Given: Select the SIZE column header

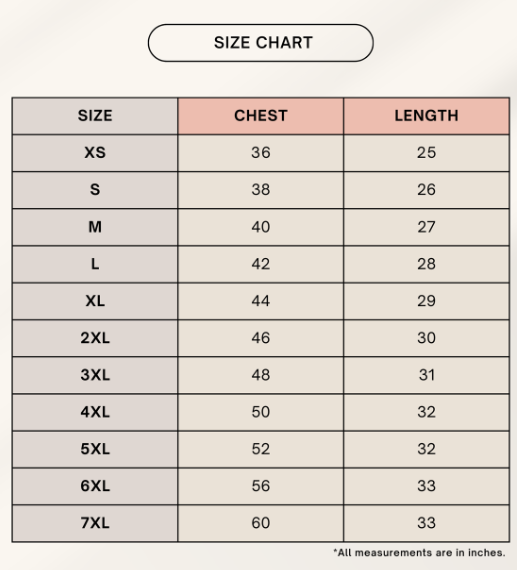Looking at the screenshot, I should coord(95,116).
